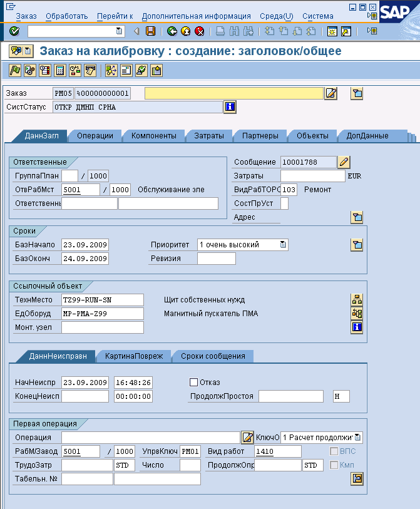
Task: Show system status info via the blue i icon
Action: (x=230, y=107)
